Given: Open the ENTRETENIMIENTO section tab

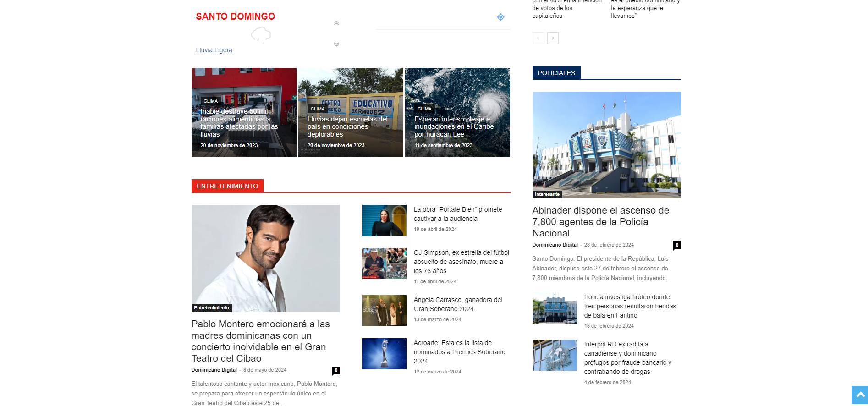Looking at the screenshot, I should 227,186.
